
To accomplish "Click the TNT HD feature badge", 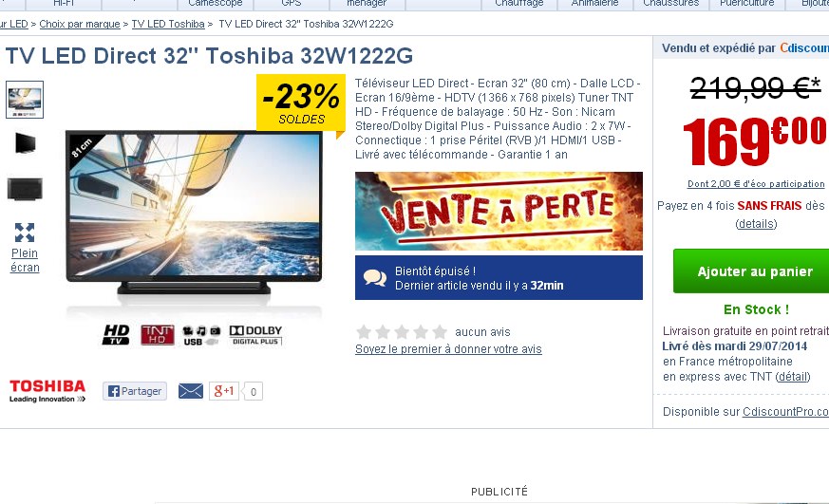I will [x=158, y=335].
